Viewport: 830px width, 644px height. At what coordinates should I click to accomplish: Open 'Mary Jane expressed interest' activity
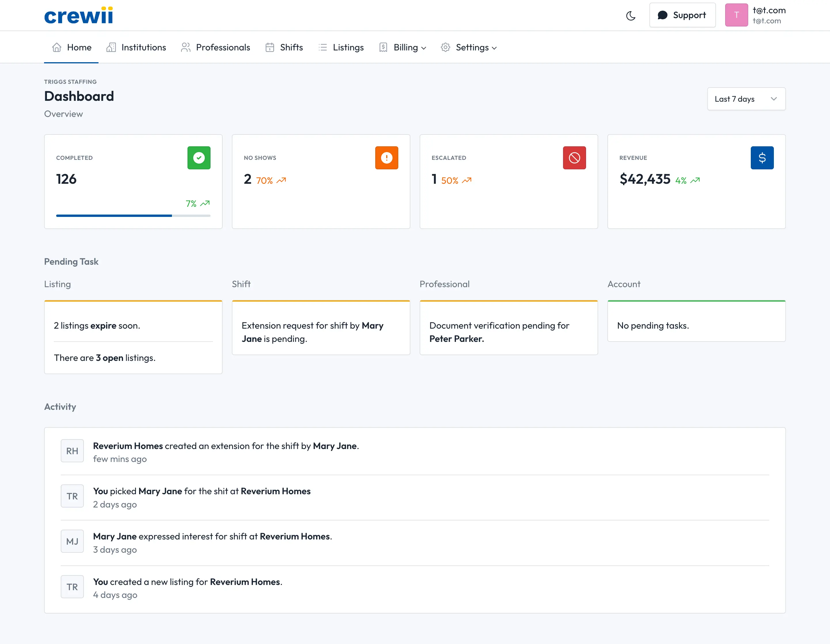pos(415,543)
